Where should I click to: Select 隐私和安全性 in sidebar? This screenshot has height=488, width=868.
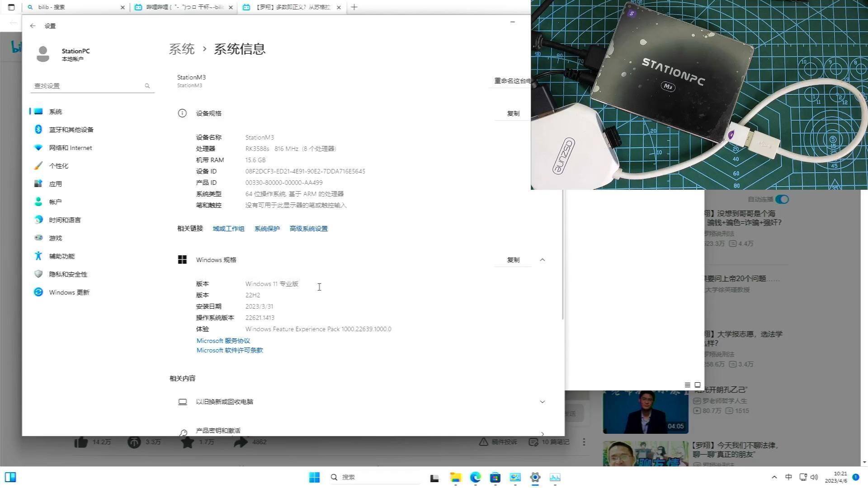[x=92, y=274]
